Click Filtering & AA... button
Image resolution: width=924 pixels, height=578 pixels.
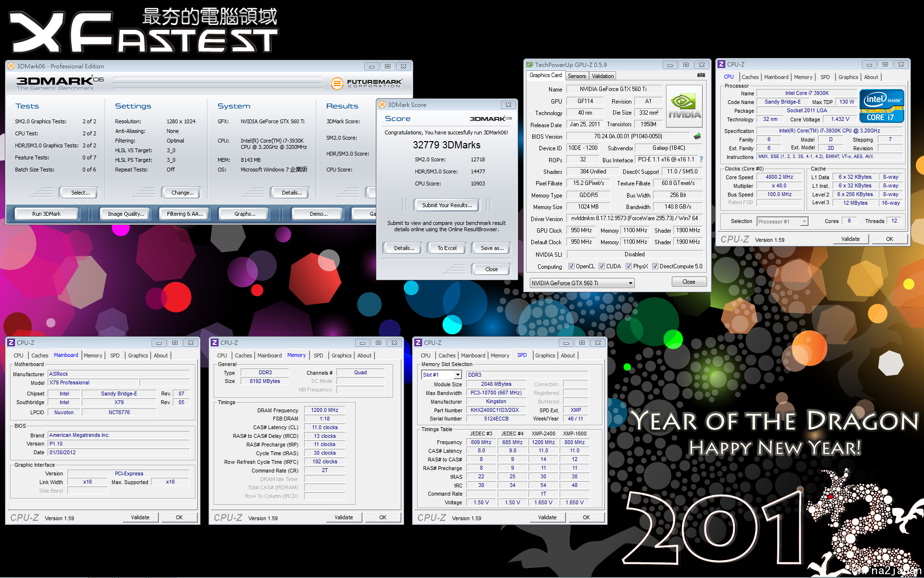pos(185,214)
